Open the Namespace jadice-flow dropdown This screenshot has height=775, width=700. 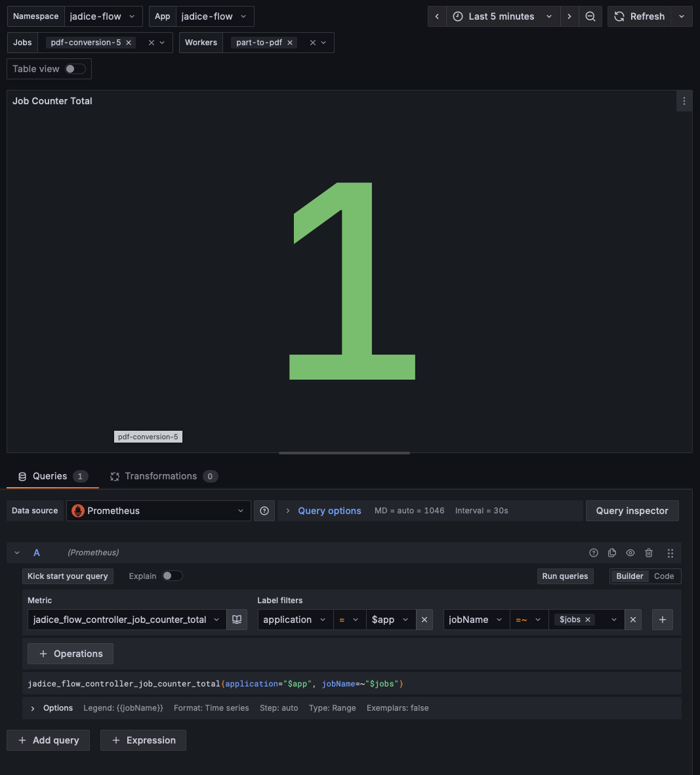coord(103,16)
